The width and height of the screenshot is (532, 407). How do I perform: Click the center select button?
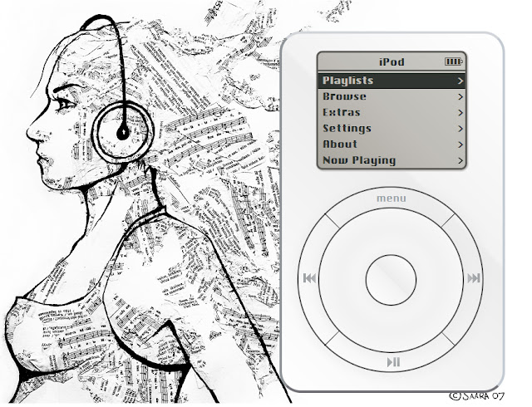point(391,280)
